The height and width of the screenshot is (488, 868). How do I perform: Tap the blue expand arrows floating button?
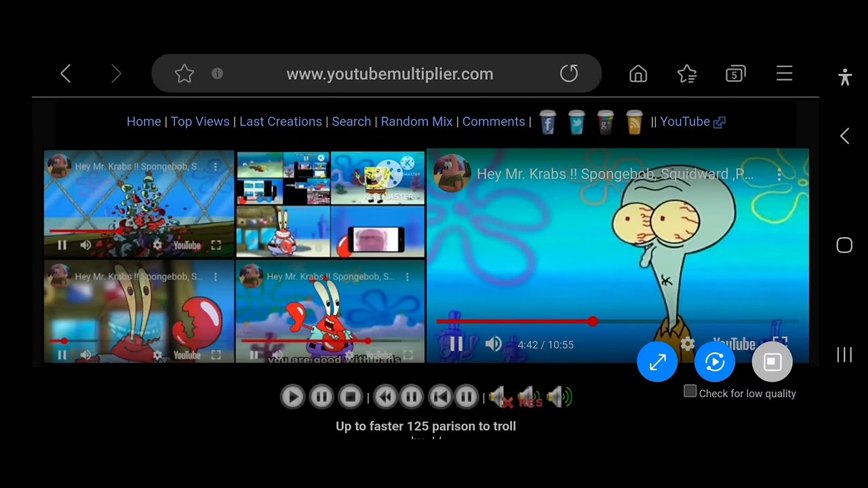(x=657, y=362)
